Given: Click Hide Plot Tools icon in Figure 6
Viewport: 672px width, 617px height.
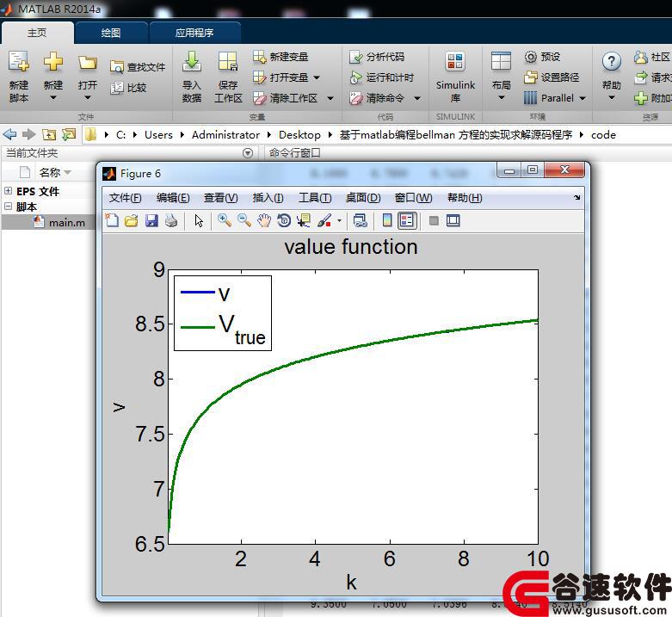Looking at the screenshot, I should pyautogui.click(x=434, y=220).
